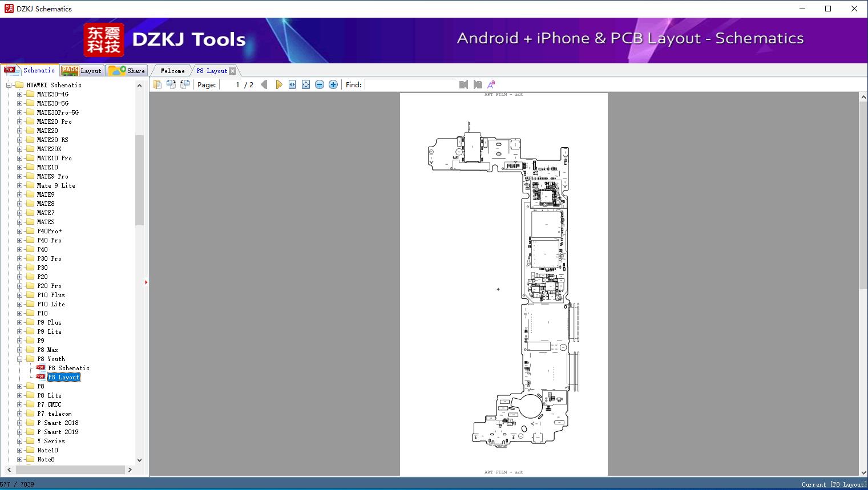Collapse the P8 Youth folder
The height and width of the screenshot is (490, 868).
[x=19, y=359]
